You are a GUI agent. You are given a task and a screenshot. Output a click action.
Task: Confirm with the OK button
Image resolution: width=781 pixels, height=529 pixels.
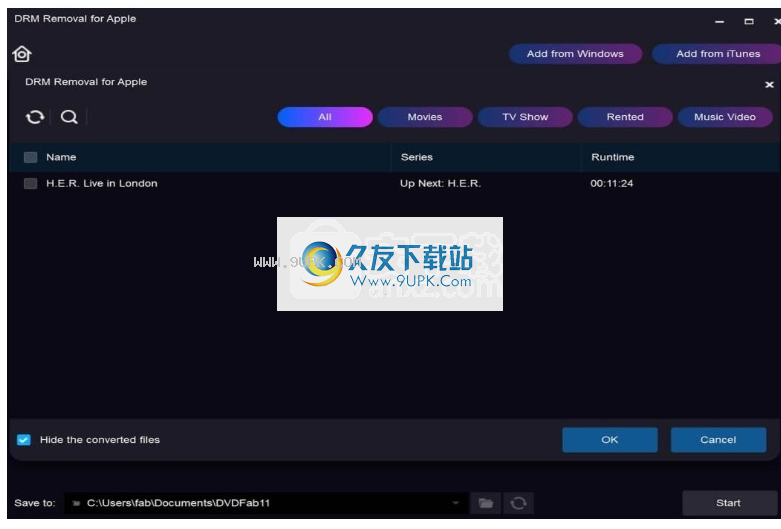pyautogui.click(x=610, y=440)
